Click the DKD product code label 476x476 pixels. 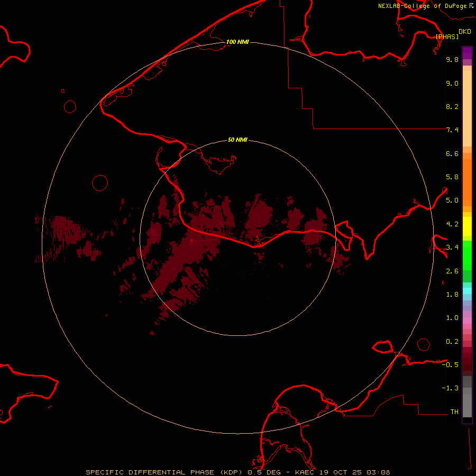pos(464,32)
